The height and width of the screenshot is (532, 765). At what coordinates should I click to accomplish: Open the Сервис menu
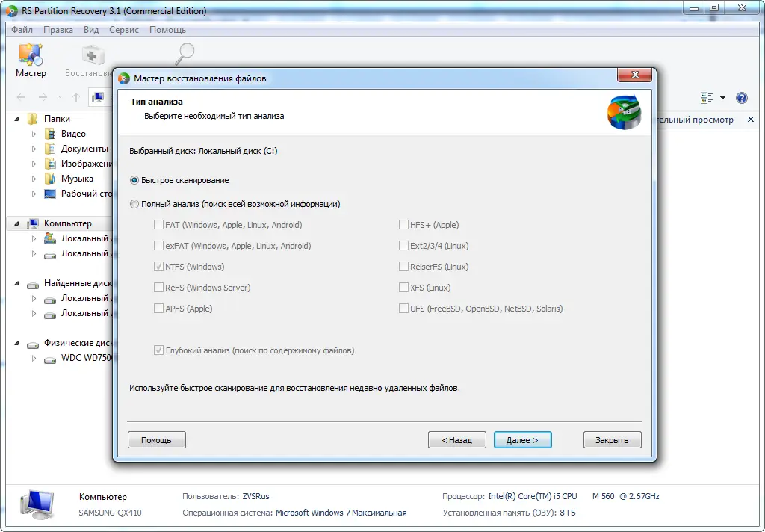(124, 30)
